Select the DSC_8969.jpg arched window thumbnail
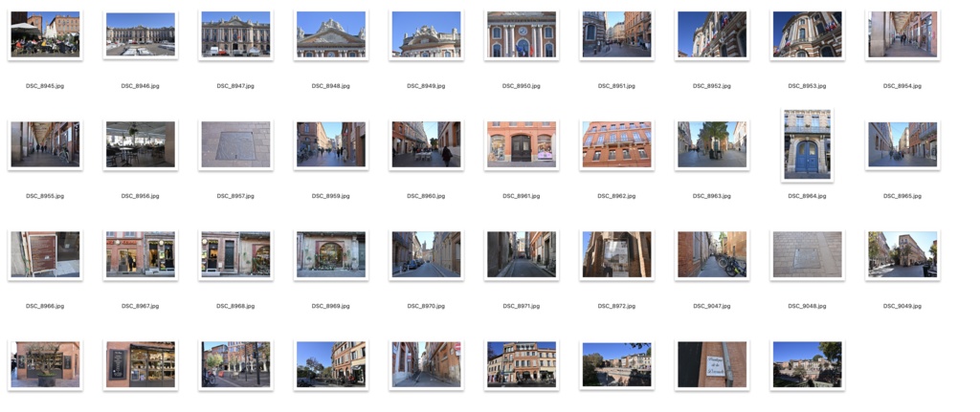 (330, 254)
